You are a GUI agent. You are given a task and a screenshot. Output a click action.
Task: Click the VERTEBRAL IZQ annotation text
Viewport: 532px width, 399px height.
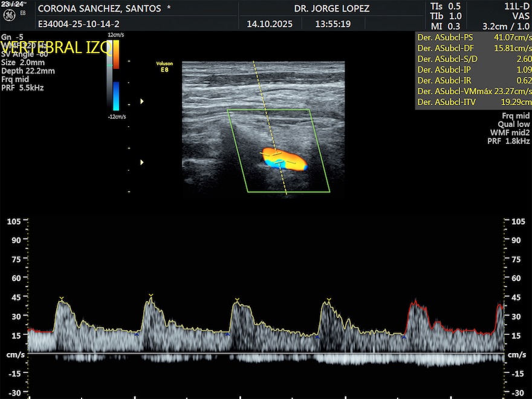(x=56, y=48)
